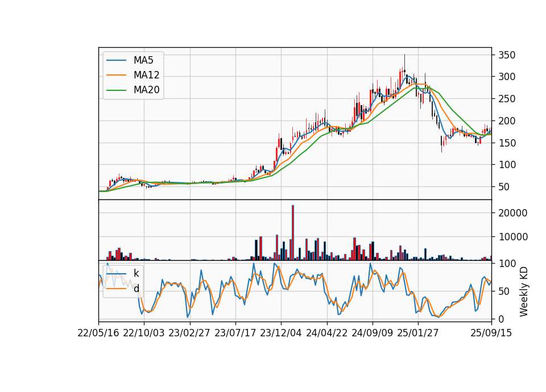
Task: Select the 24/09/09 date label
Action: point(372,333)
